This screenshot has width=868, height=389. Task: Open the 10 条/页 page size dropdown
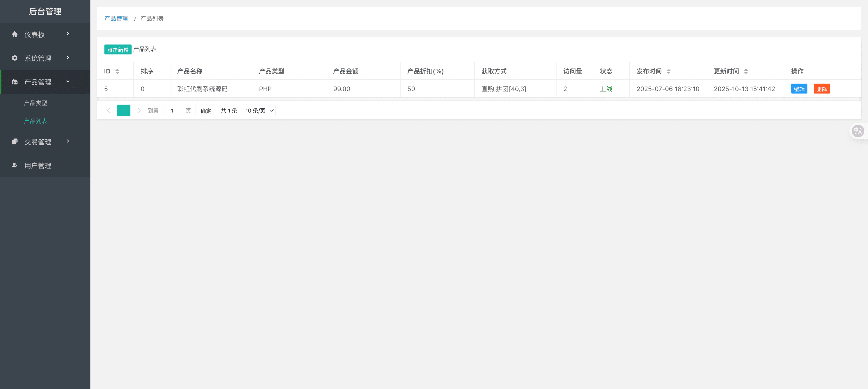pyautogui.click(x=258, y=110)
